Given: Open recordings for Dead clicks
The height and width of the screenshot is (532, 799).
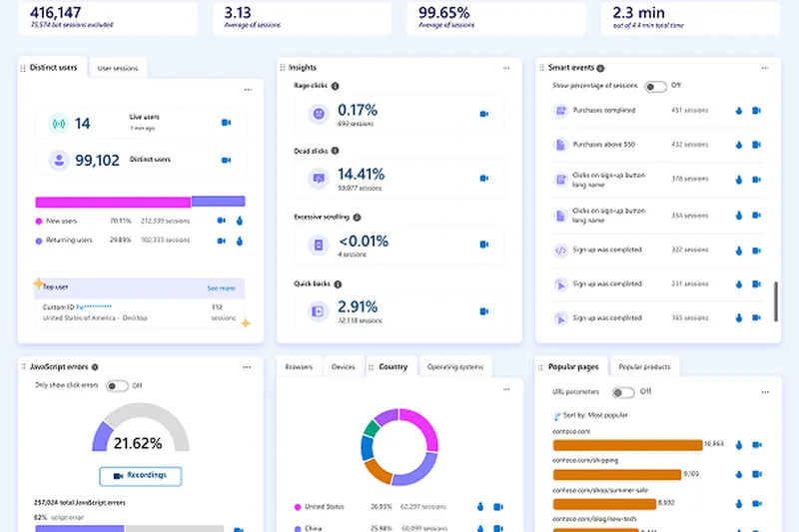Looking at the screenshot, I should click(484, 179).
